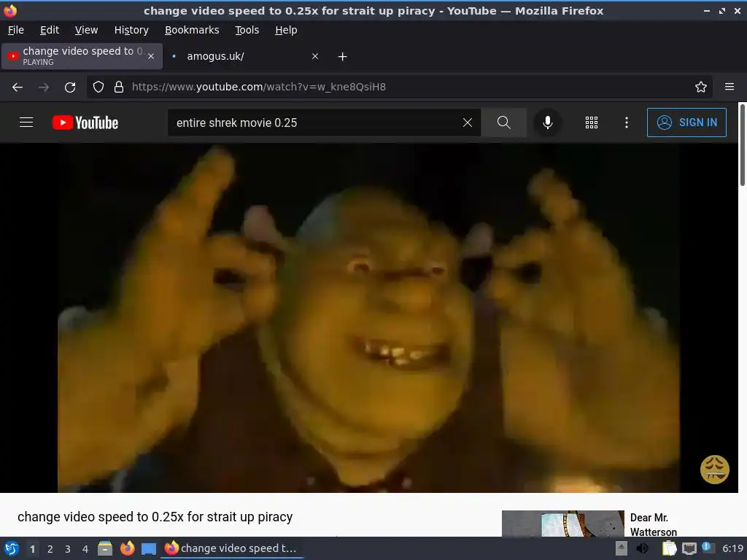The image size is (747, 560).
Task: Open the update notifier tray icon
Action: pos(708,548)
